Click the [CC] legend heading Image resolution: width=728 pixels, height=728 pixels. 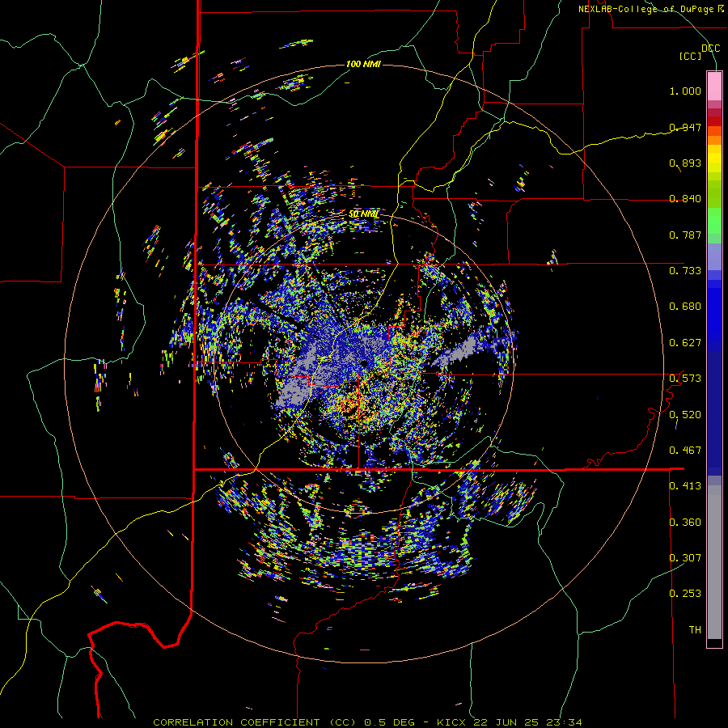(x=691, y=56)
